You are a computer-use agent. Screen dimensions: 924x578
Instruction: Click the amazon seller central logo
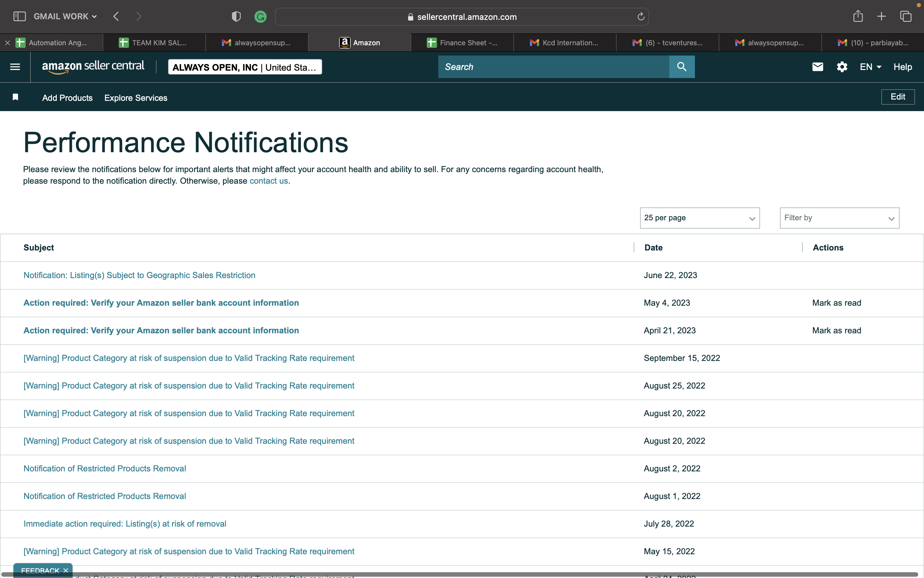click(93, 66)
